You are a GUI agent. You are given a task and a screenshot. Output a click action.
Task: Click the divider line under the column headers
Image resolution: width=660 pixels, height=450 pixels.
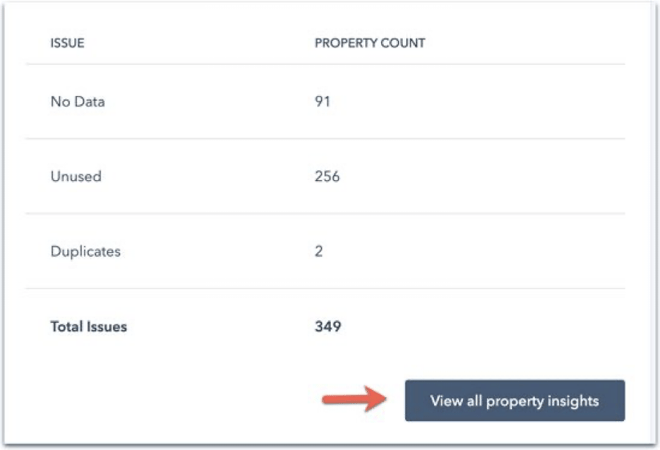(325, 64)
